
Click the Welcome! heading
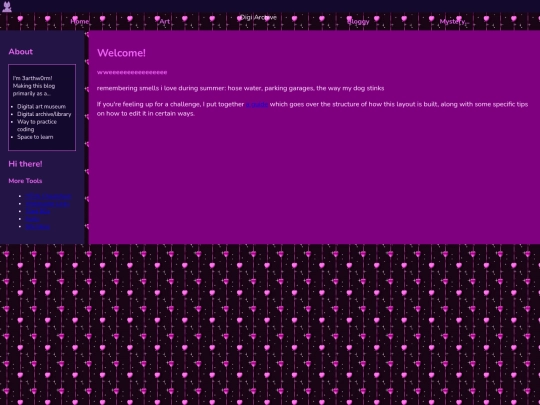(122, 53)
